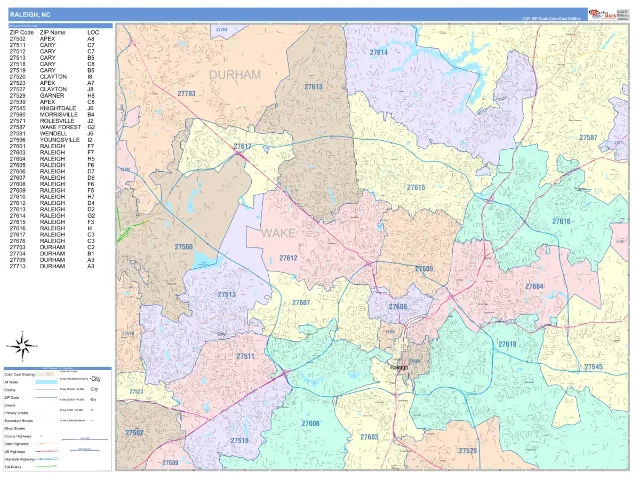Click the 27615 ZIP label on the map
This screenshot has height=480, width=640.
[x=416, y=187]
